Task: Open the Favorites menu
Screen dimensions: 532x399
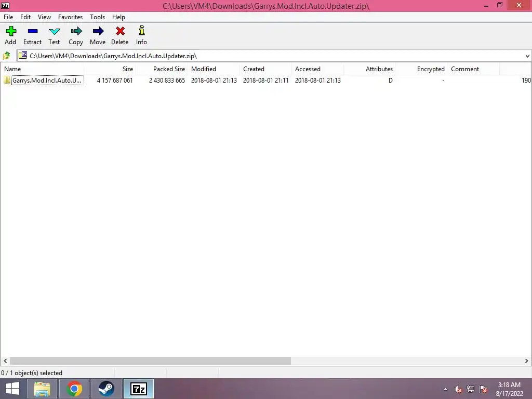Action: point(70,17)
